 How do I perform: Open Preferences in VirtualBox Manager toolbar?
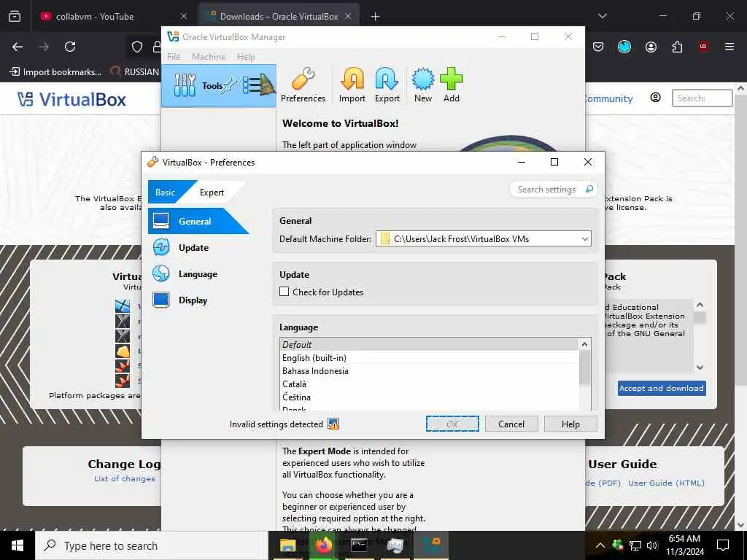coord(303,85)
